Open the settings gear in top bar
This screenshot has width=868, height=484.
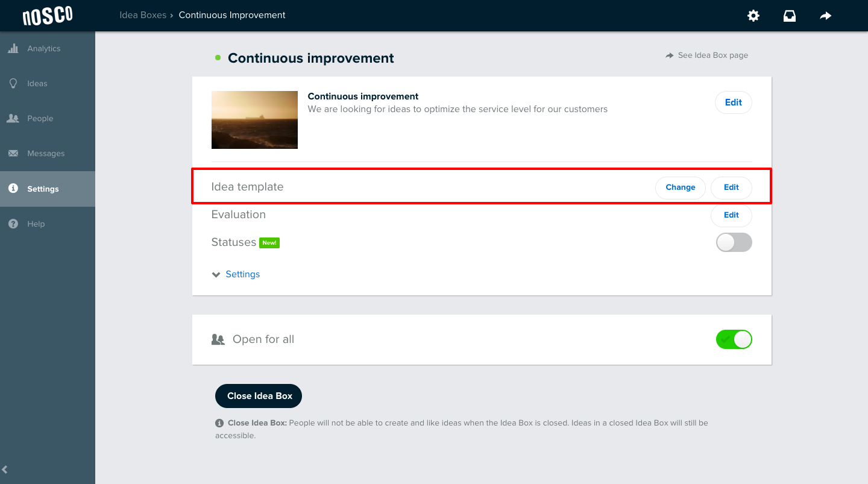753,16
